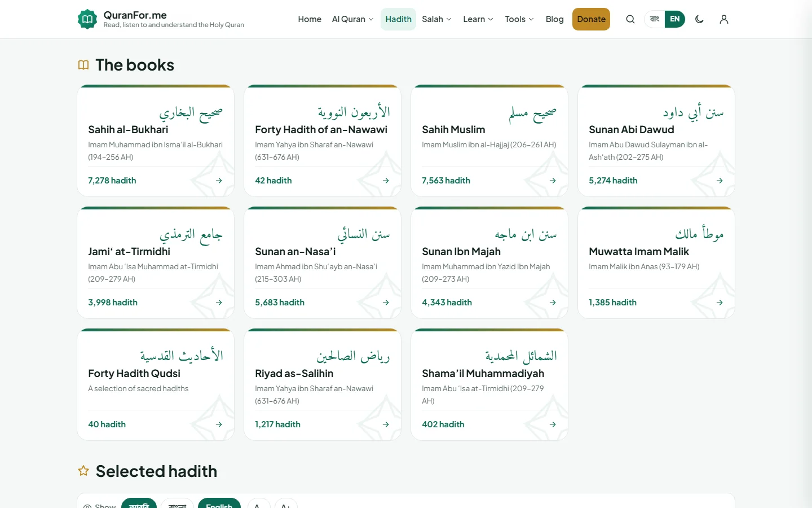
Task: Click the Arabic title of Muwatta Imam Malik
Action: [x=699, y=233]
